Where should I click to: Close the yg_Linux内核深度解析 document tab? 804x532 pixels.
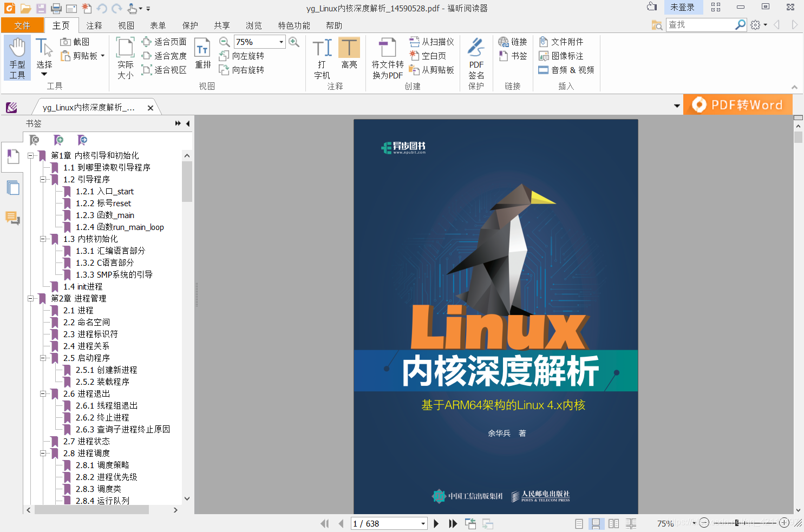click(151, 108)
